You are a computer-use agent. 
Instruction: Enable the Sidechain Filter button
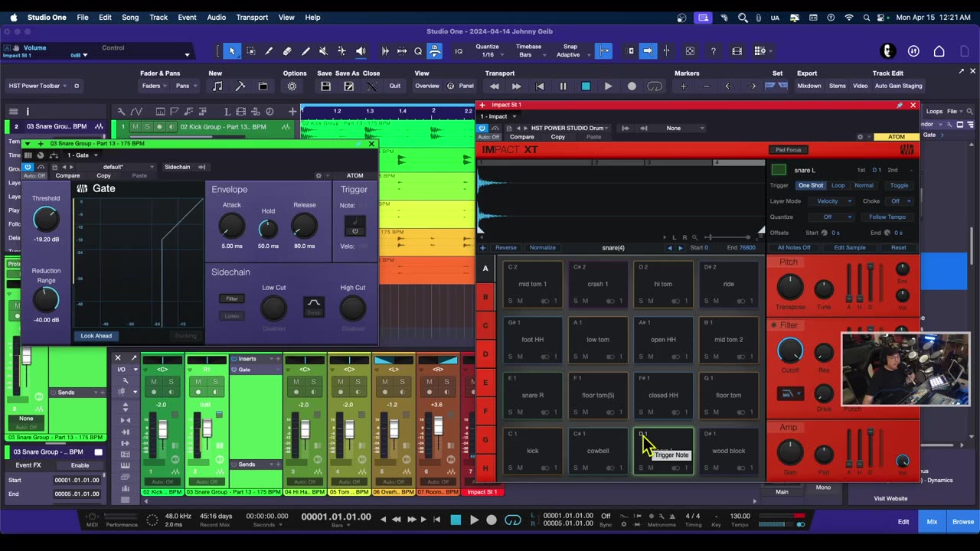232,298
